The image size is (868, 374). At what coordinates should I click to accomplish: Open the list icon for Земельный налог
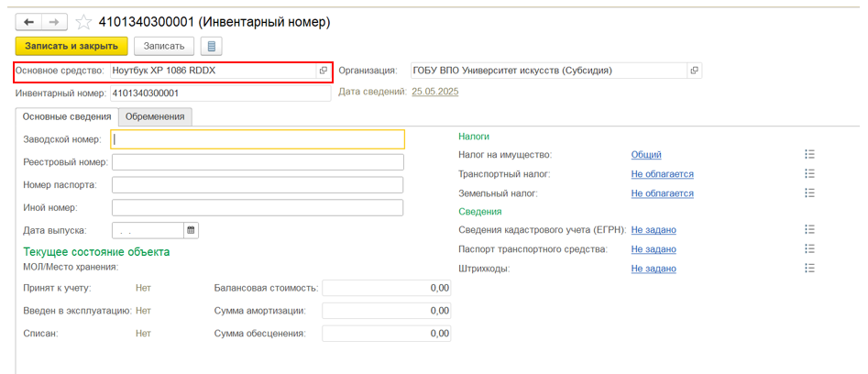(x=810, y=193)
